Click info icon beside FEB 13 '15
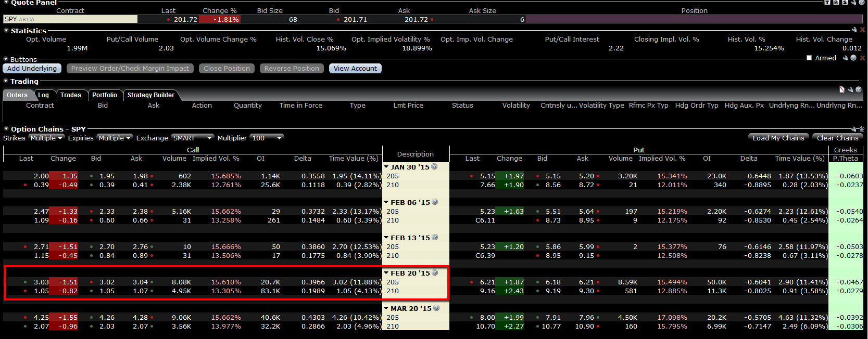Image resolution: width=868 pixels, height=339 pixels. point(435,238)
